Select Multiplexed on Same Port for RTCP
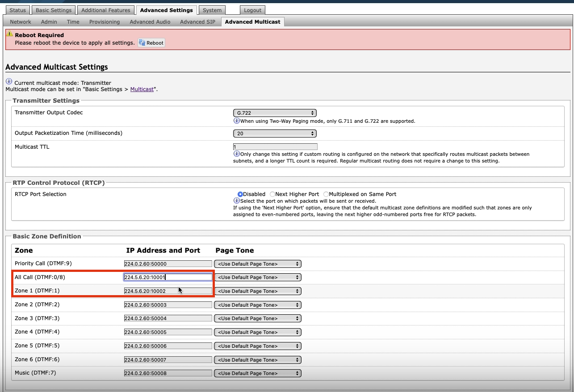This screenshot has height=392, width=574. [x=326, y=194]
